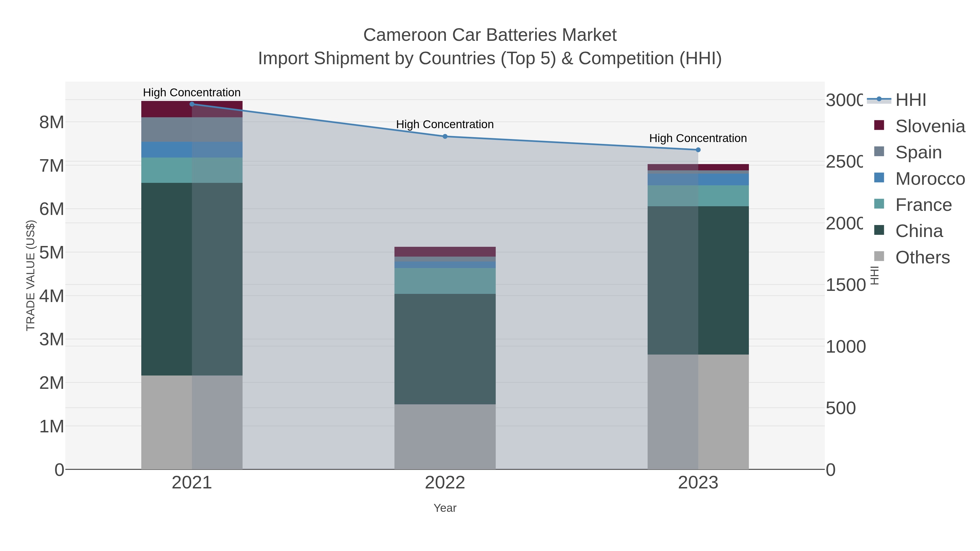Click the France segment of the 2022 bar
The image size is (980, 551).
pos(445,281)
